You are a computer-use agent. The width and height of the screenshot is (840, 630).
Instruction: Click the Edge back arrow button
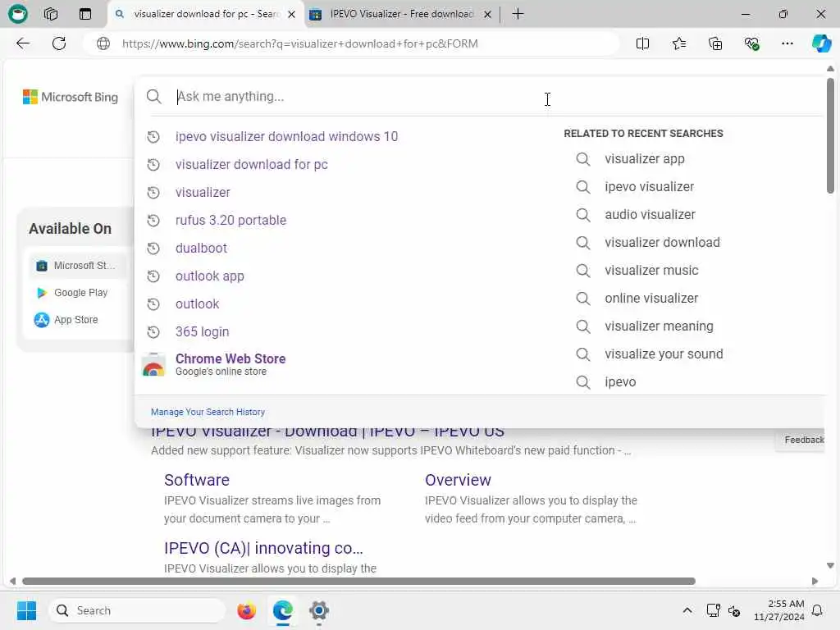pos(23,43)
